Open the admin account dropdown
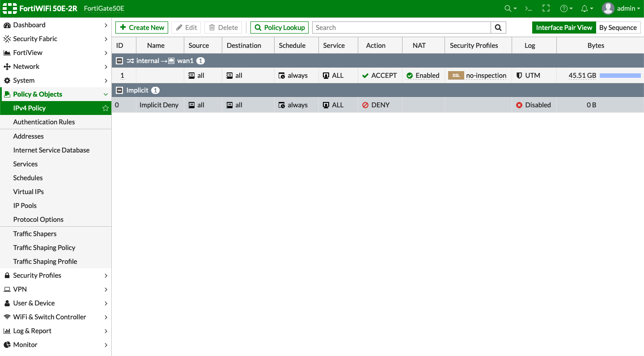 (x=622, y=8)
